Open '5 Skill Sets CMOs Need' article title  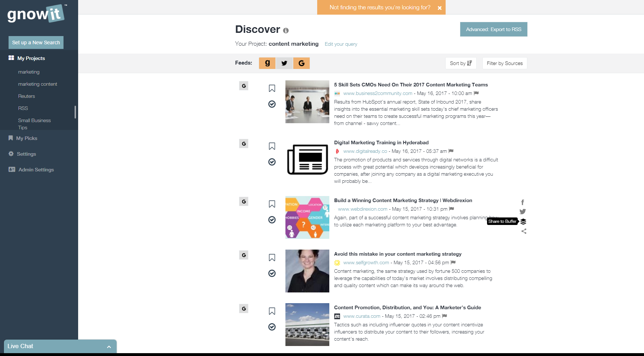point(411,85)
